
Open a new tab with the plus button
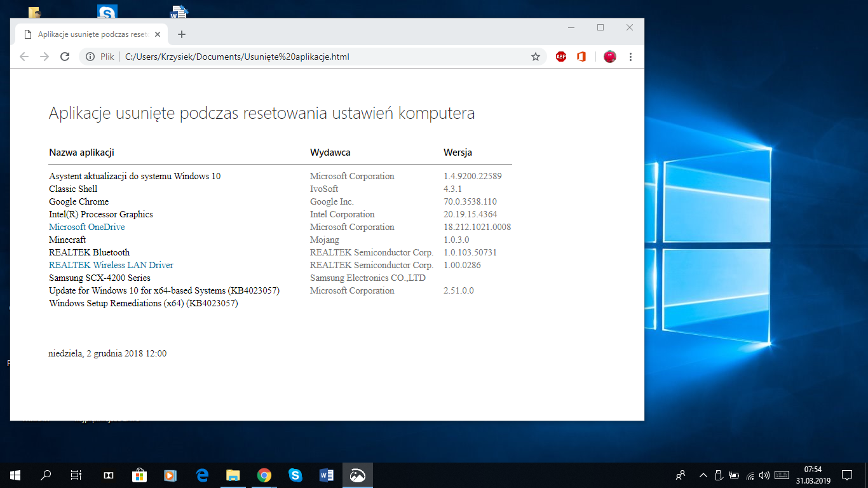[x=182, y=34]
